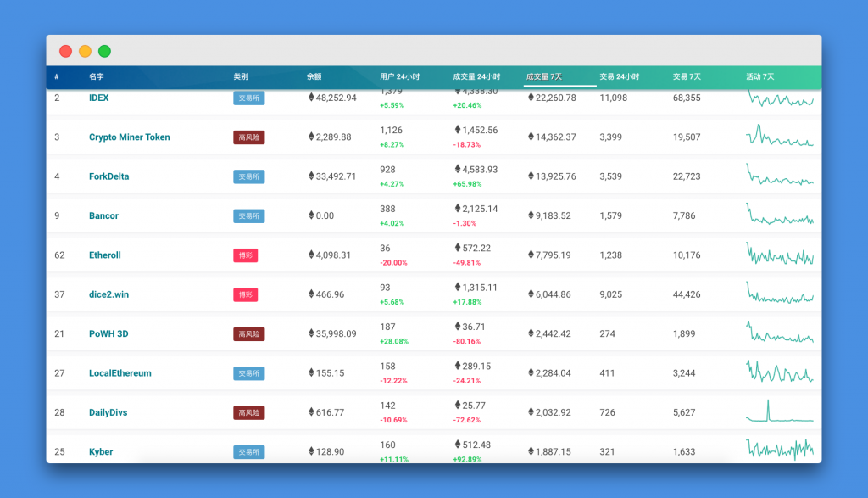Click the 交易所 tag in Kyber row
Image resolution: width=868 pixels, height=498 pixels.
(248, 452)
